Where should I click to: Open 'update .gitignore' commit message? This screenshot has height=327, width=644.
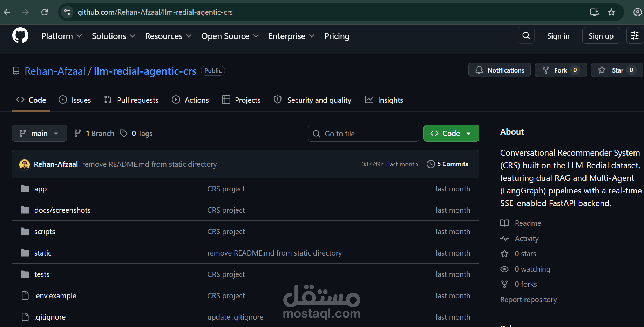235,317
